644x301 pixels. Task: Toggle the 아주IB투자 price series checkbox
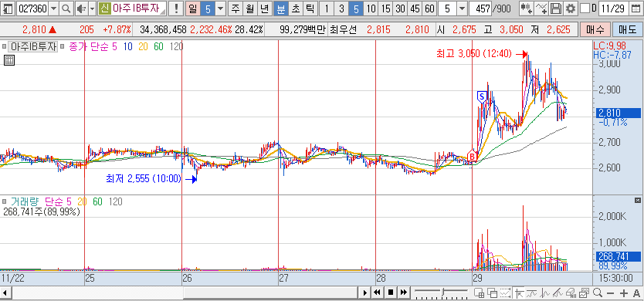point(5,47)
